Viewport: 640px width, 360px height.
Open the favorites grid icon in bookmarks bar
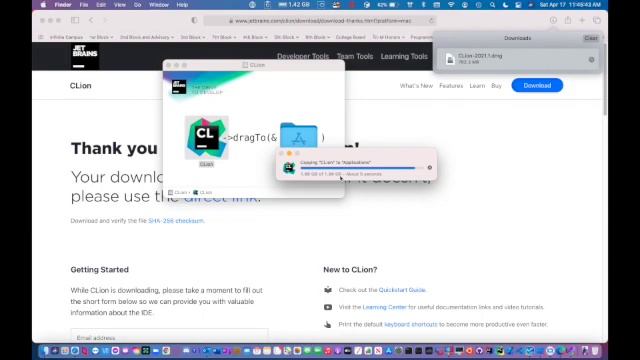[x=41, y=37]
